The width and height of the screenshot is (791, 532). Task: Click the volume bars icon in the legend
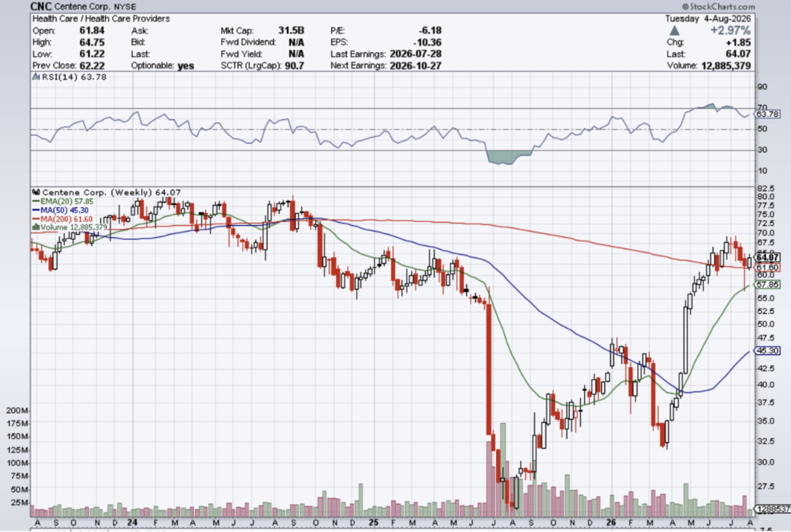[x=36, y=228]
